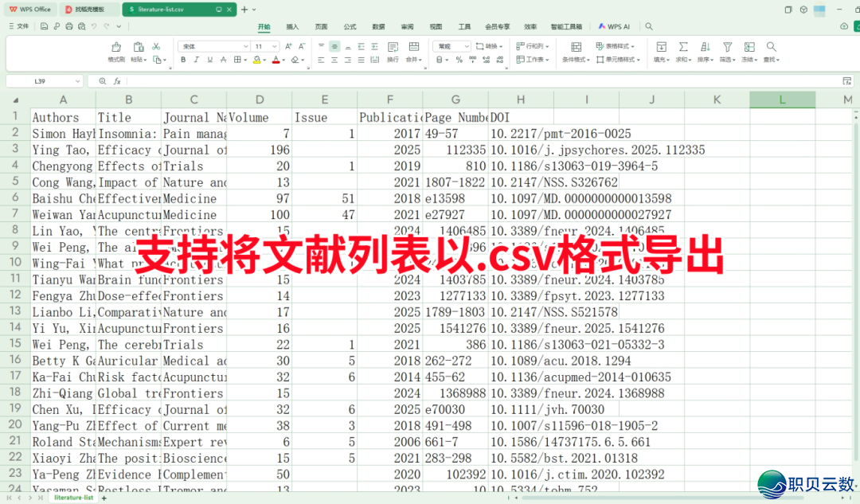Viewport: 860px width, 504px height.
Task: Switch to the 数据 ribbon tab
Action: (378, 26)
